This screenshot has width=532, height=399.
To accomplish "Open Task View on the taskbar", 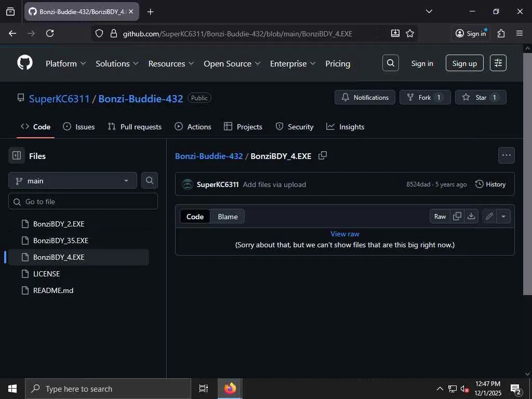I will (x=203, y=389).
